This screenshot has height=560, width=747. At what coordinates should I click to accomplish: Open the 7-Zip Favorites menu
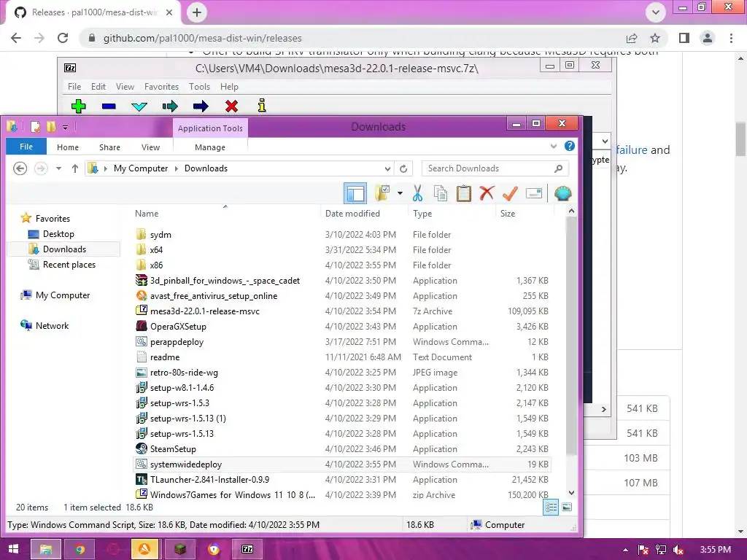pos(161,87)
